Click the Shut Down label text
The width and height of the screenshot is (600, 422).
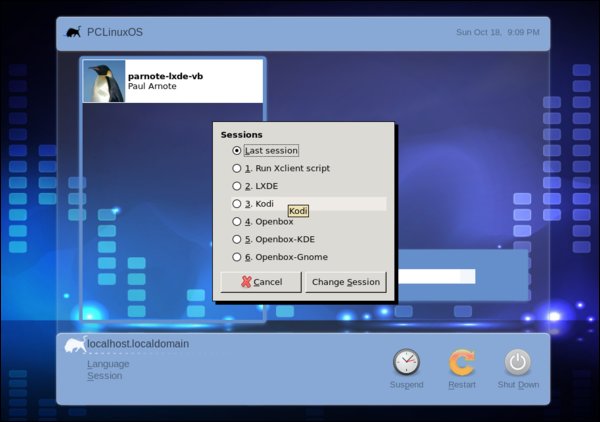point(518,385)
